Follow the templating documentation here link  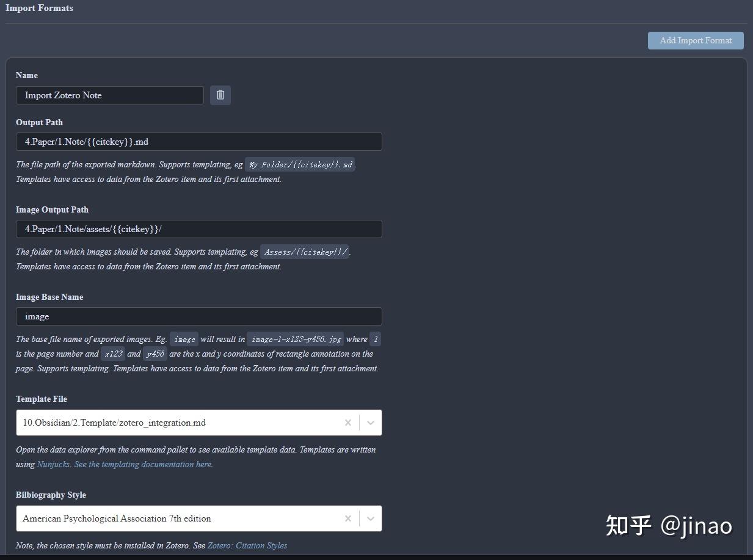point(142,464)
